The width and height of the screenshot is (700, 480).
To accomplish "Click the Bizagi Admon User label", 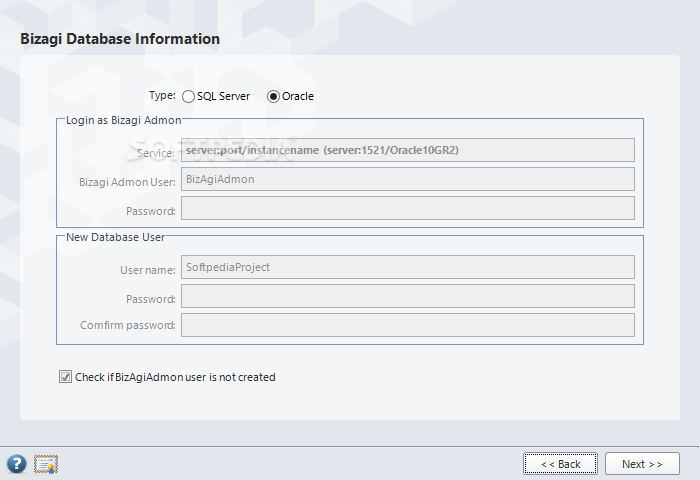I will pos(127,182).
